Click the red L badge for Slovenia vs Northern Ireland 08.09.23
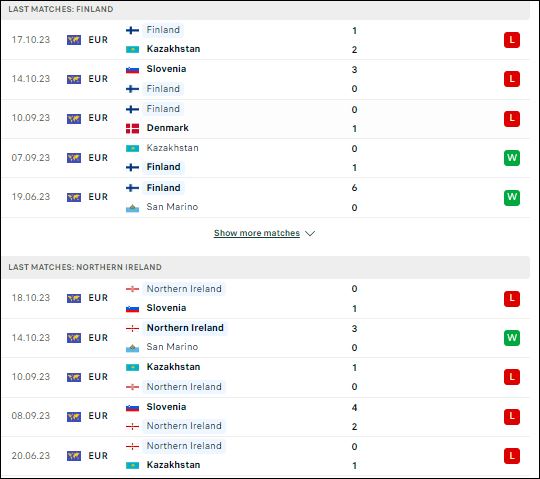540x479 pixels. [x=512, y=417]
